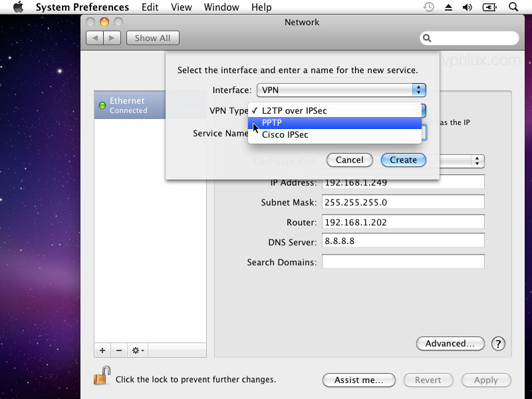Open Time Machine menu bar icon
Image resolution: width=532 pixels, height=399 pixels.
point(429,7)
